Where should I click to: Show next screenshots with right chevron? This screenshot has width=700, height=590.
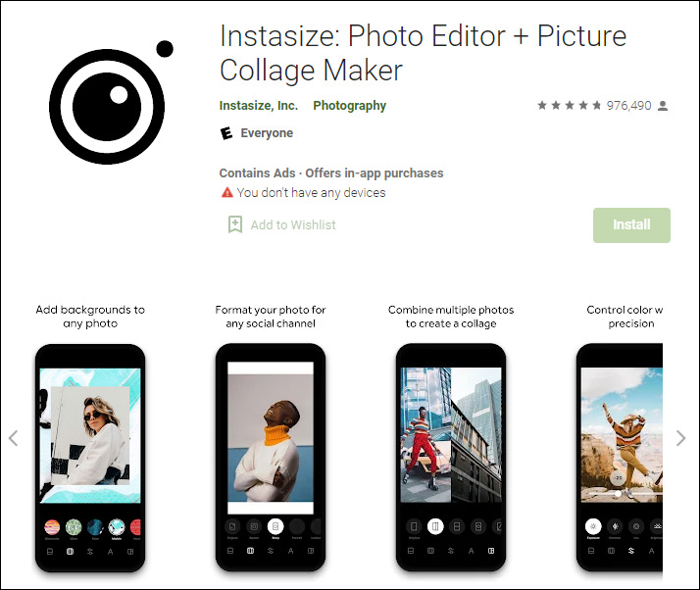click(x=680, y=438)
